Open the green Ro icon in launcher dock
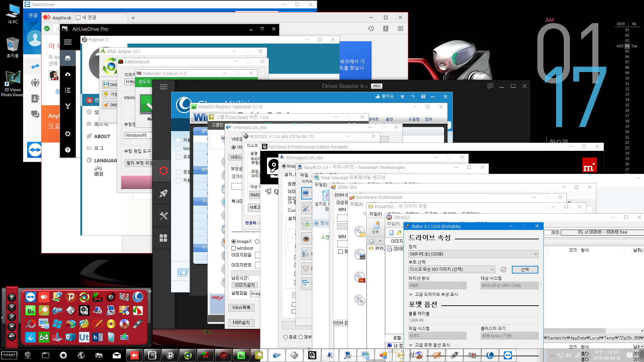Image resolution: width=644 pixels, height=362 pixels. (31, 311)
